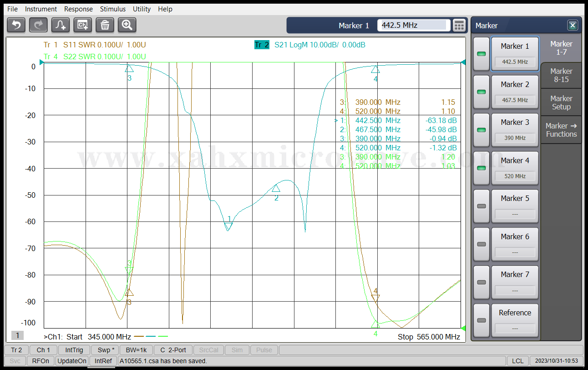Click Ch 1 status bar field

point(44,350)
